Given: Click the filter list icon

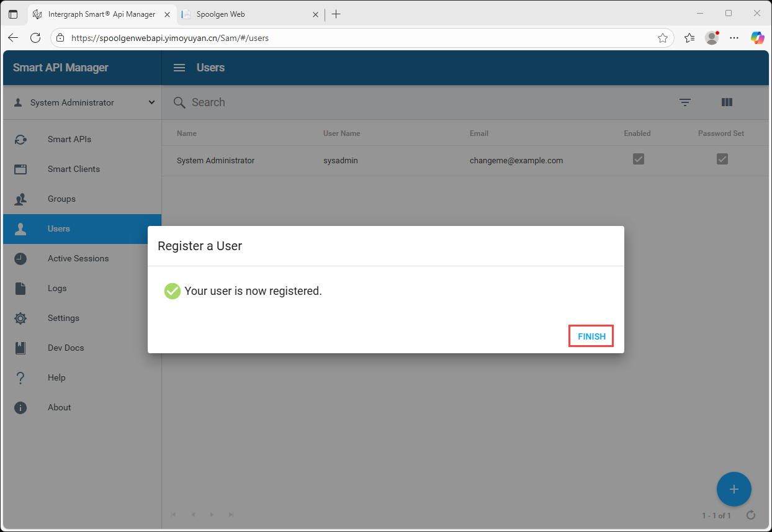Looking at the screenshot, I should pyautogui.click(x=684, y=102).
